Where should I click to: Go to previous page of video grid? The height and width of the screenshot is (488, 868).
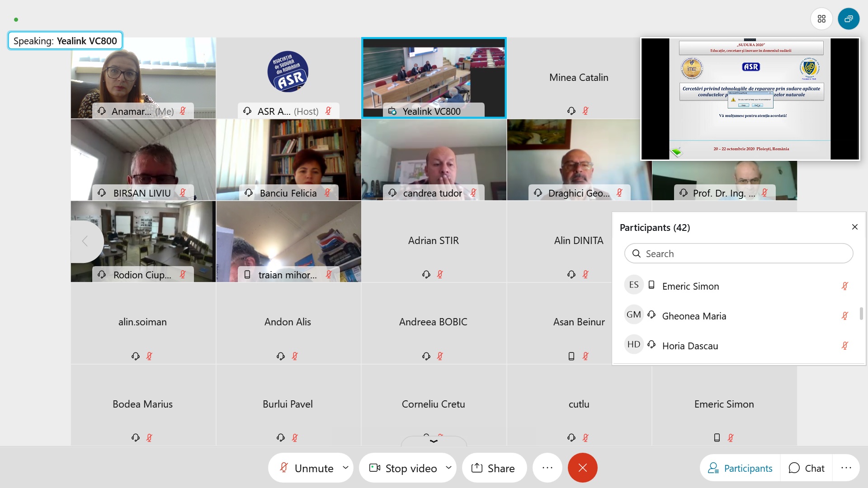(x=85, y=241)
